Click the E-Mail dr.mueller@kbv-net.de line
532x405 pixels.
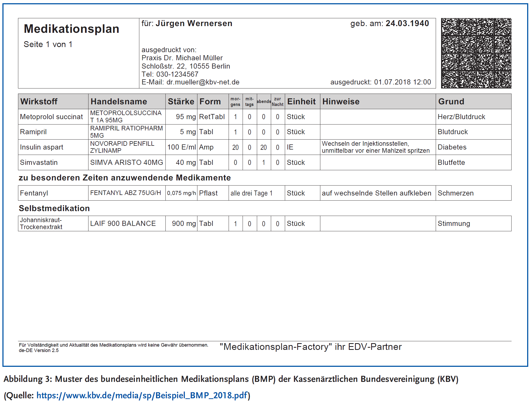tap(190, 82)
